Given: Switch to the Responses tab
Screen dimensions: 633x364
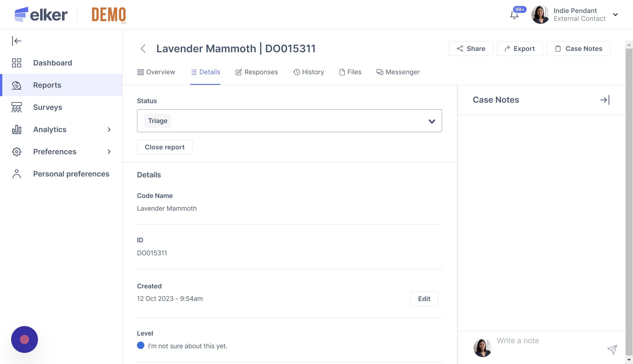Looking at the screenshot, I should click(257, 72).
